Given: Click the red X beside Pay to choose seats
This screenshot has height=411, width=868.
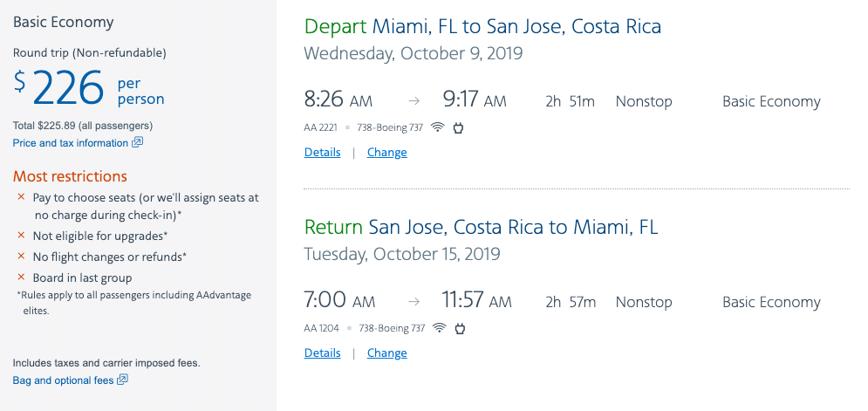Looking at the screenshot, I should tap(21, 197).
